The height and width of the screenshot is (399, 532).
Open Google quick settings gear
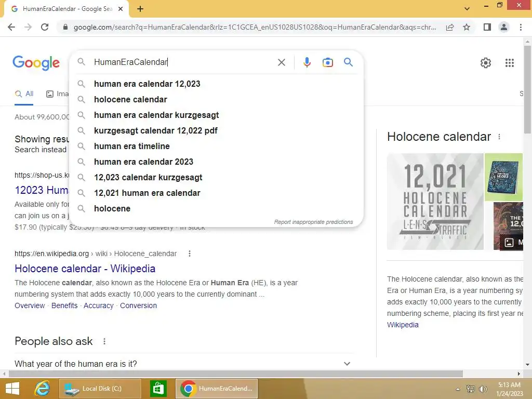486,63
